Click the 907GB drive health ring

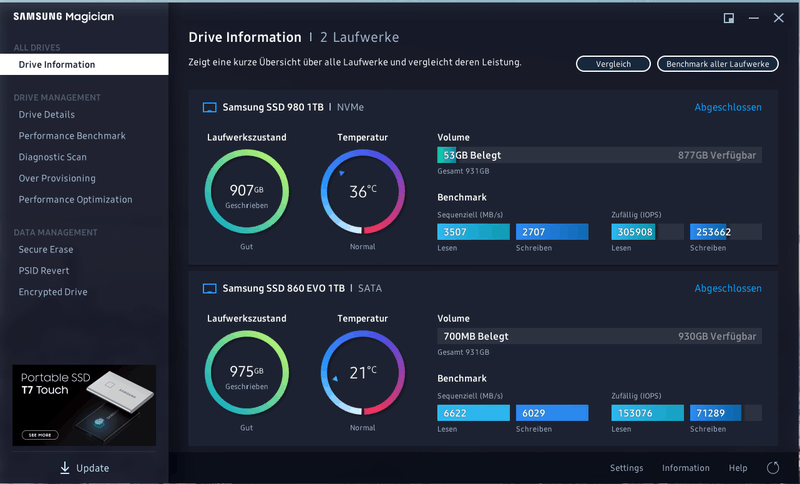click(x=246, y=191)
